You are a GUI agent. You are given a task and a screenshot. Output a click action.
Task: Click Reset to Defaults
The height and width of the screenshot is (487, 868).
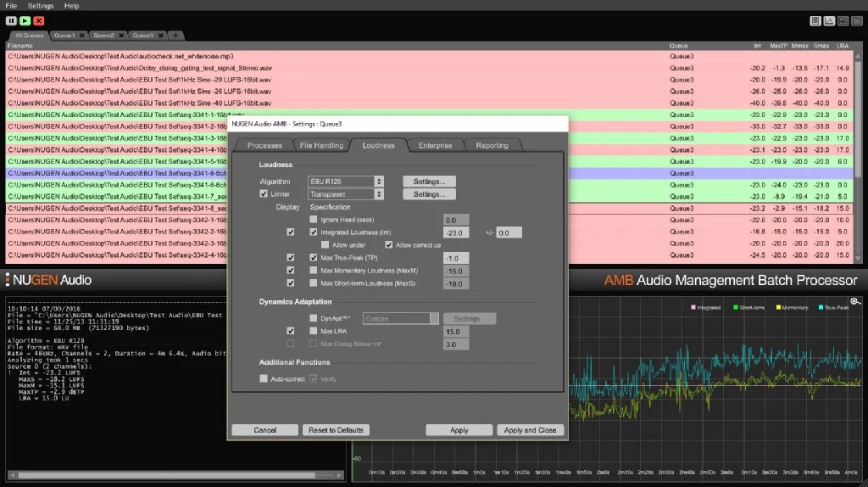336,430
